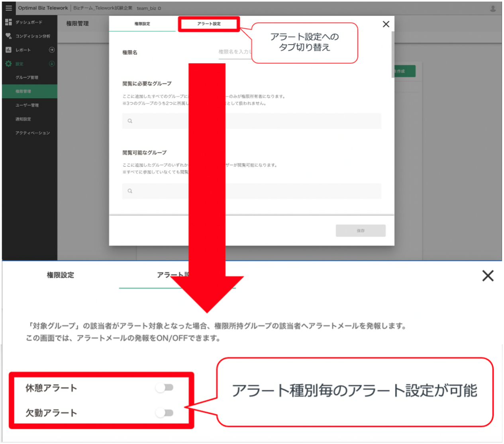The height and width of the screenshot is (444, 504).
Task: Click the 閲覧に必要なグループ search field
Action: pyautogui.click(x=252, y=121)
